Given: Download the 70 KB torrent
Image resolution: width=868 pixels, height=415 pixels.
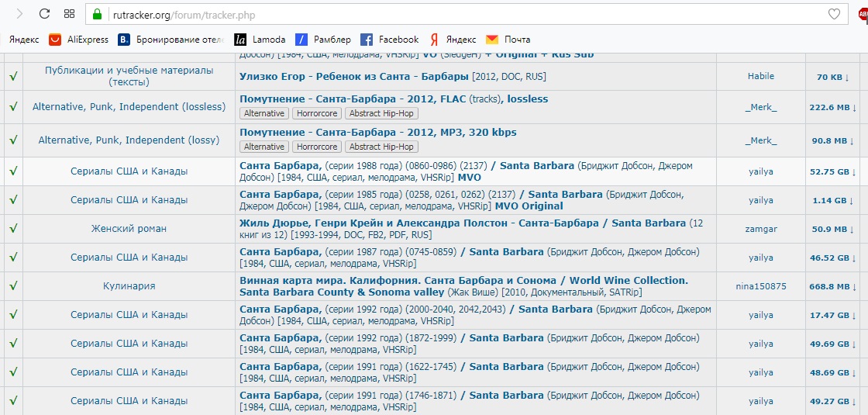Looking at the screenshot, I should (832, 77).
